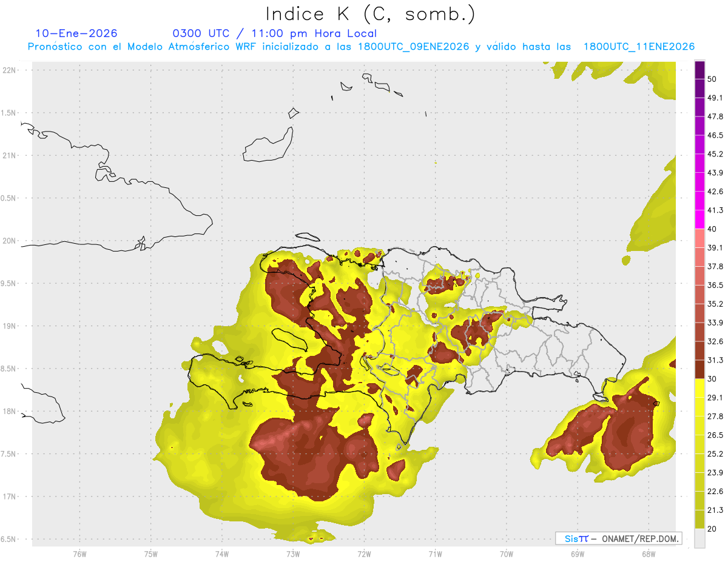Click the "31.3" colorbar value
Image resolution: width=728 pixels, height=562 pixels.
click(x=715, y=360)
